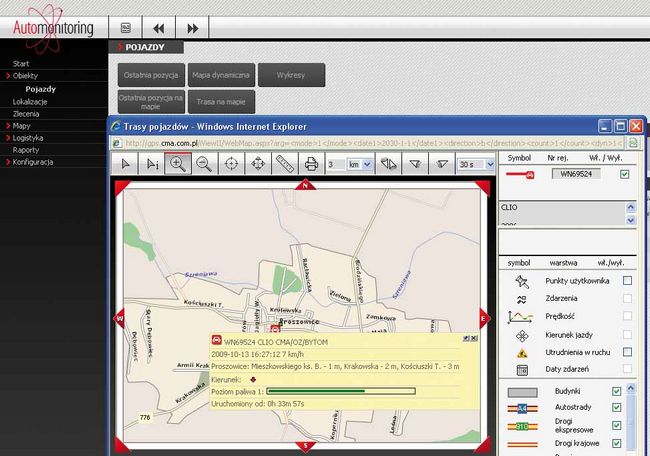Click the north arrow on map edge
Viewport: 650px width, 456px height.
(306, 185)
